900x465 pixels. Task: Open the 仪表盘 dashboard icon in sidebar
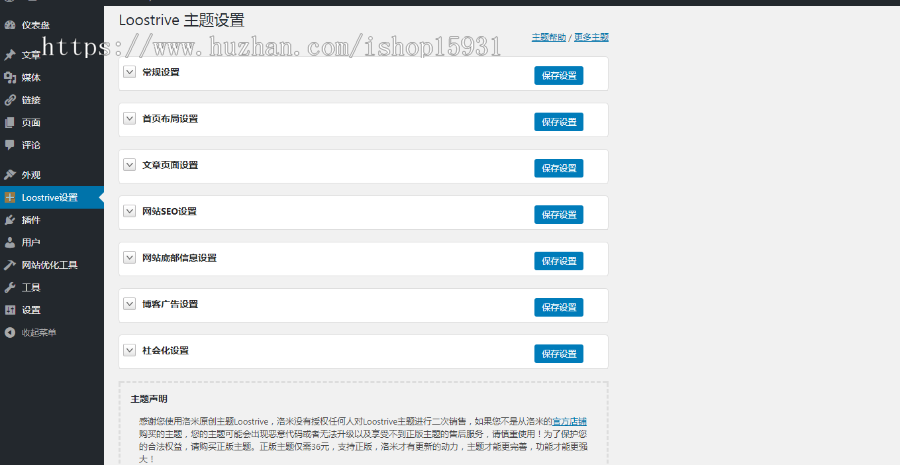pyautogui.click(x=10, y=25)
